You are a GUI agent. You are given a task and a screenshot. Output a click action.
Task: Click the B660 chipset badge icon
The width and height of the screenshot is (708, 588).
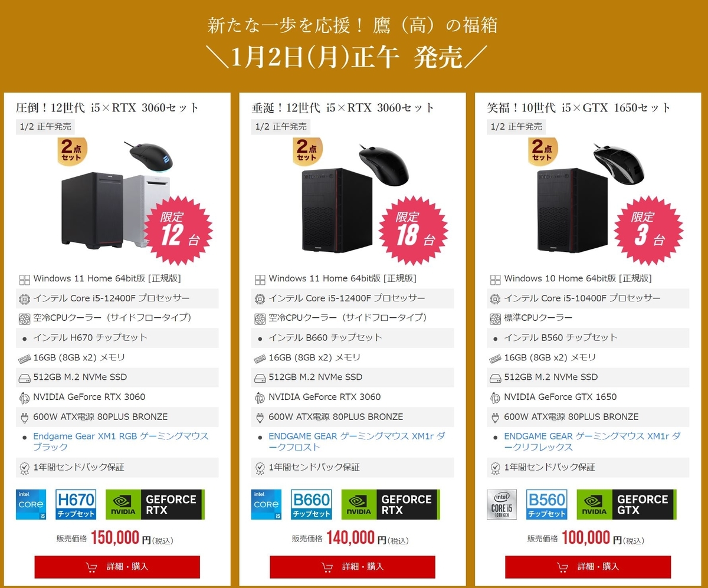pos(311,504)
